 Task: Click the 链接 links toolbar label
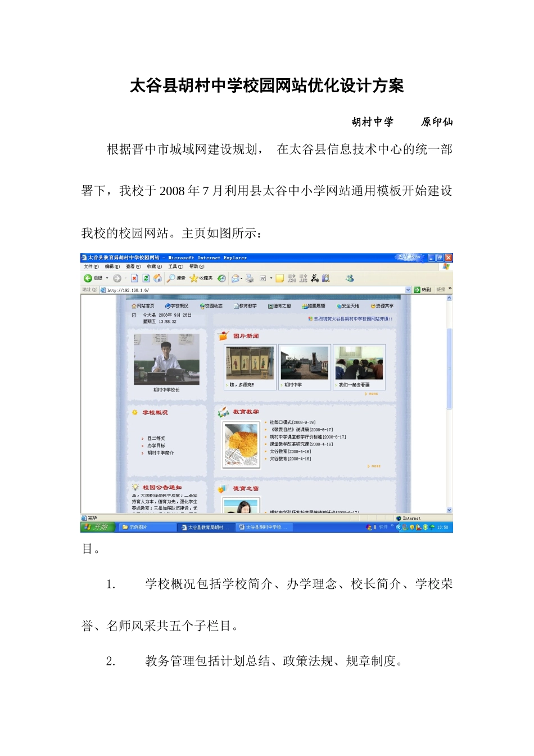(441, 290)
